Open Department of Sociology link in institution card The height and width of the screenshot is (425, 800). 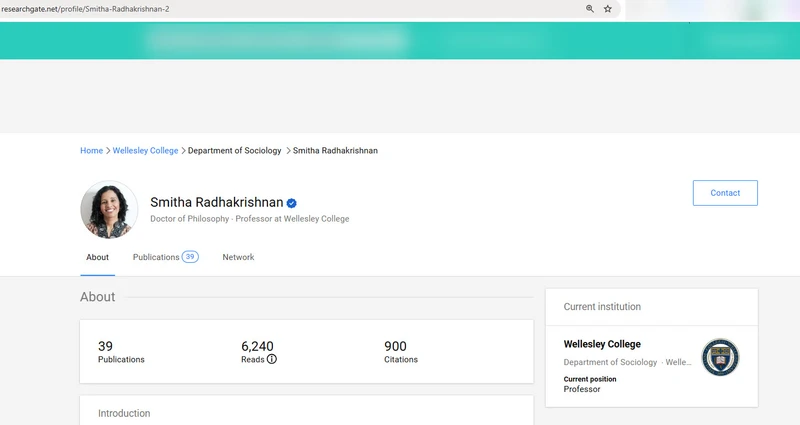610,362
